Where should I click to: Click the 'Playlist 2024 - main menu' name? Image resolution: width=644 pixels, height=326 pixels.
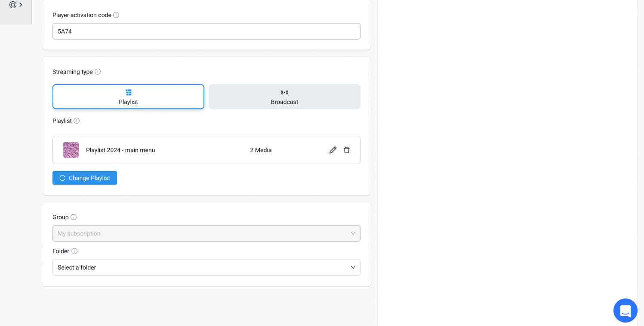pos(120,150)
